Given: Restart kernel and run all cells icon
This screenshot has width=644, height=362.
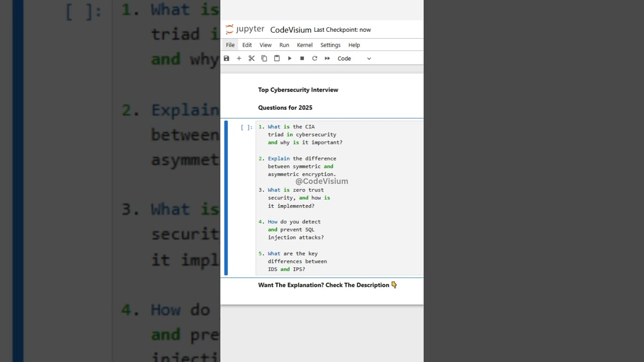Looking at the screenshot, I should tap(327, 58).
